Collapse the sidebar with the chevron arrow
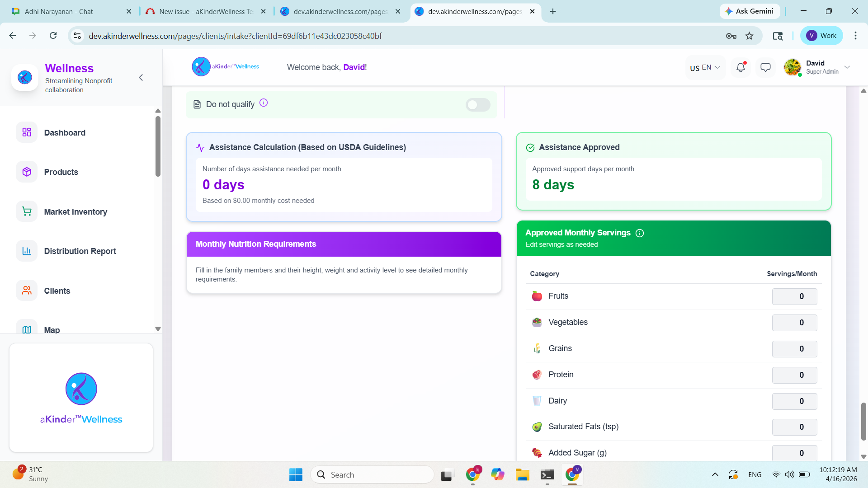The image size is (868, 488). [x=141, y=78]
